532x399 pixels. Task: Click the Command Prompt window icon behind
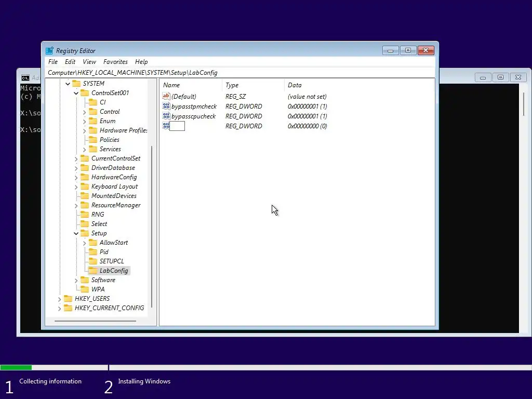(25, 78)
